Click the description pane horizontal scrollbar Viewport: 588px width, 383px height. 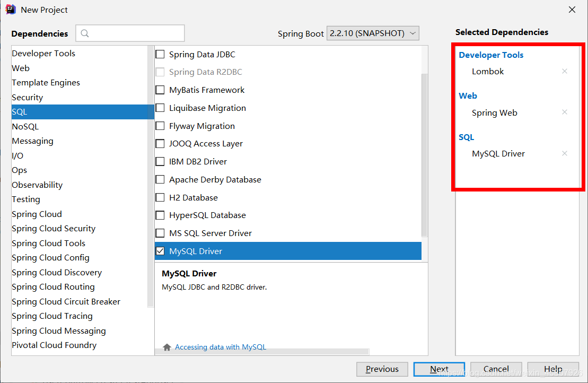click(262, 352)
